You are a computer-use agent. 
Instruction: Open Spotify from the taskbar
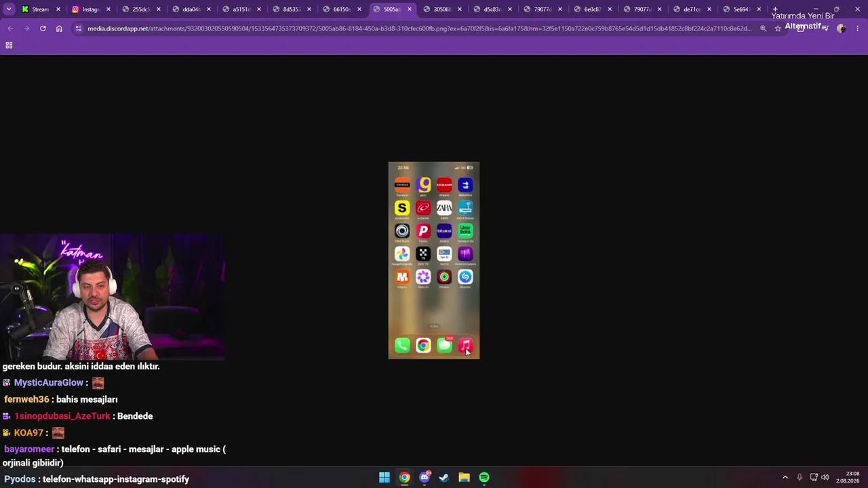484,478
